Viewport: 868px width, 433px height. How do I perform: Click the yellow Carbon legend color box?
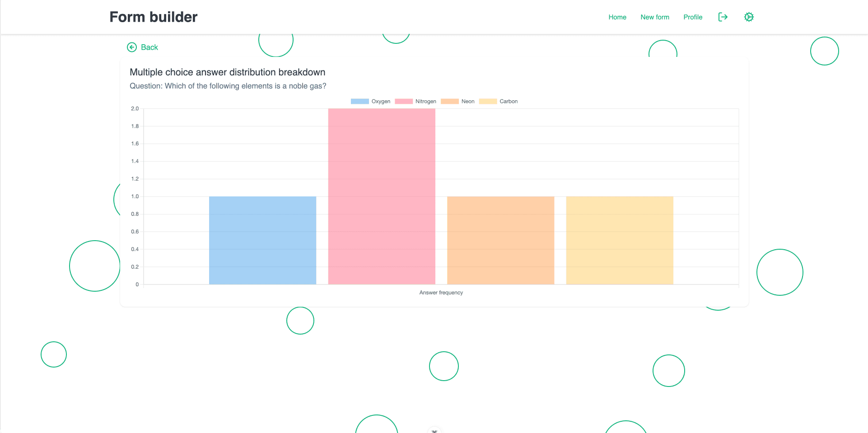488,102
